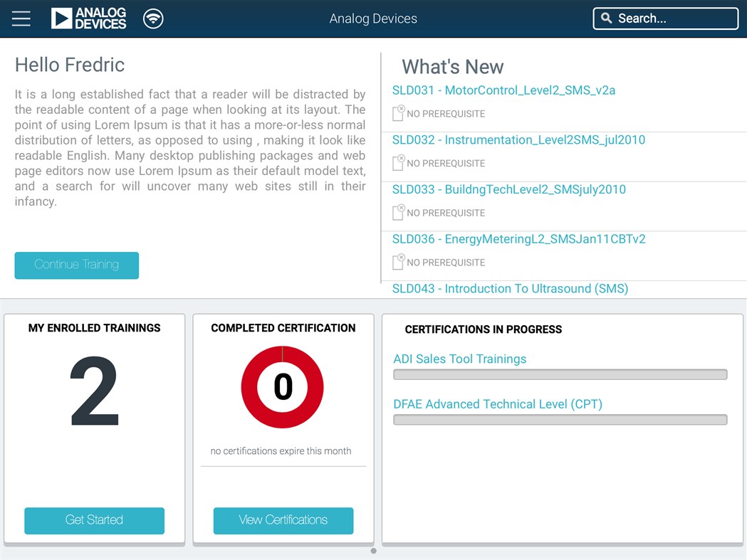The width and height of the screenshot is (747, 560).
Task: Open SLD031 MotorControl_Level2_SMS_v2a course
Action: pyautogui.click(x=503, y=90)
